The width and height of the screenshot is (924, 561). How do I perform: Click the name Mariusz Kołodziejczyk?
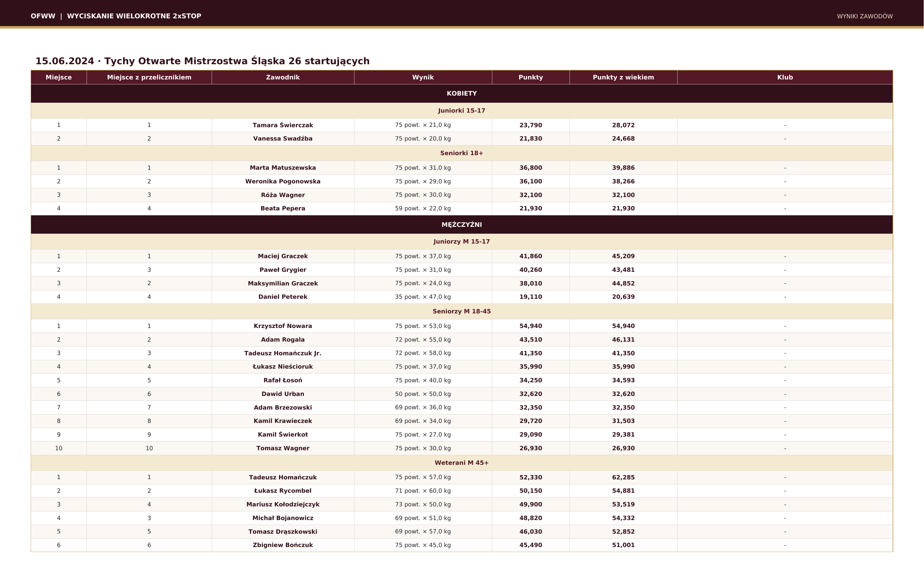coord(283,505)
